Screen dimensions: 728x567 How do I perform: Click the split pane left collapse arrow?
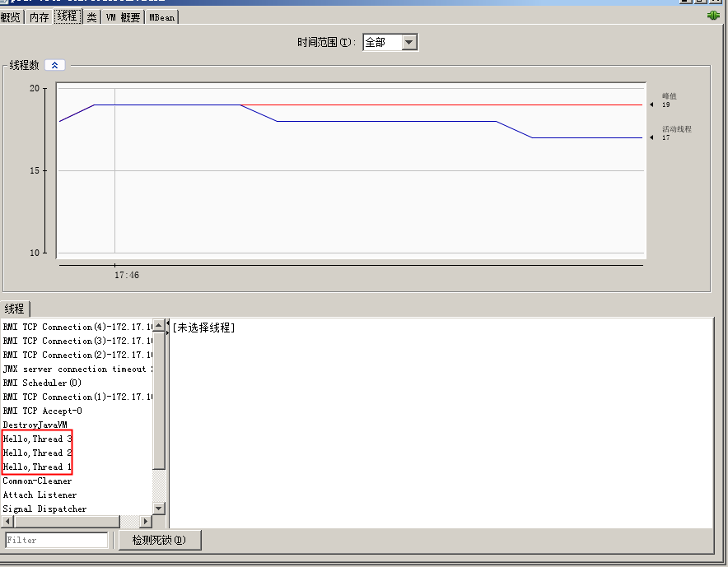168,323
